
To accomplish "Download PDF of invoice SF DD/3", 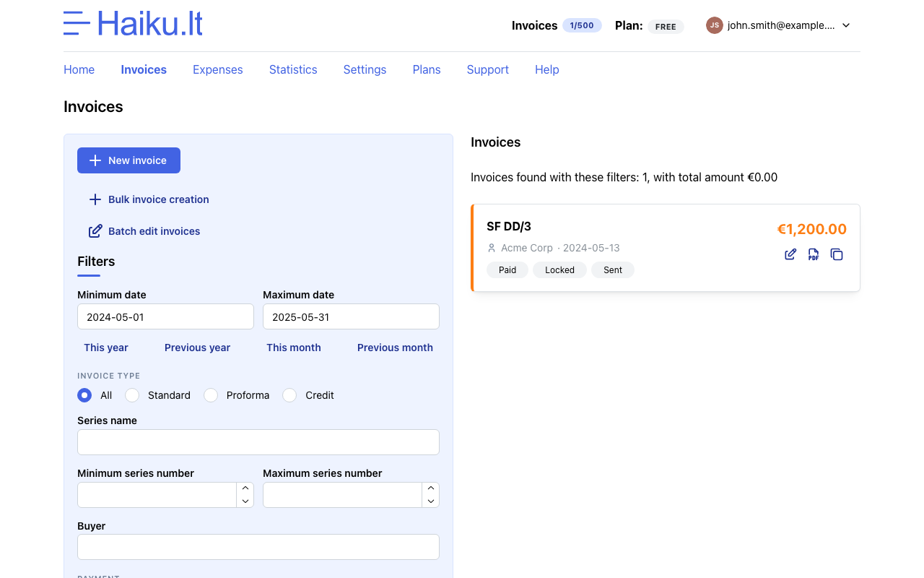I will [814, 254].
